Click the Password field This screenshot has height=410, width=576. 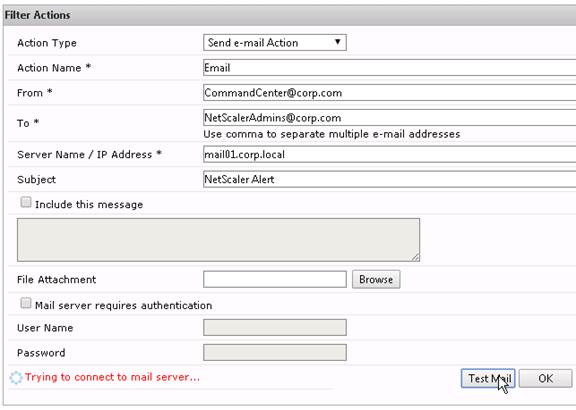[x=274, y=352]
